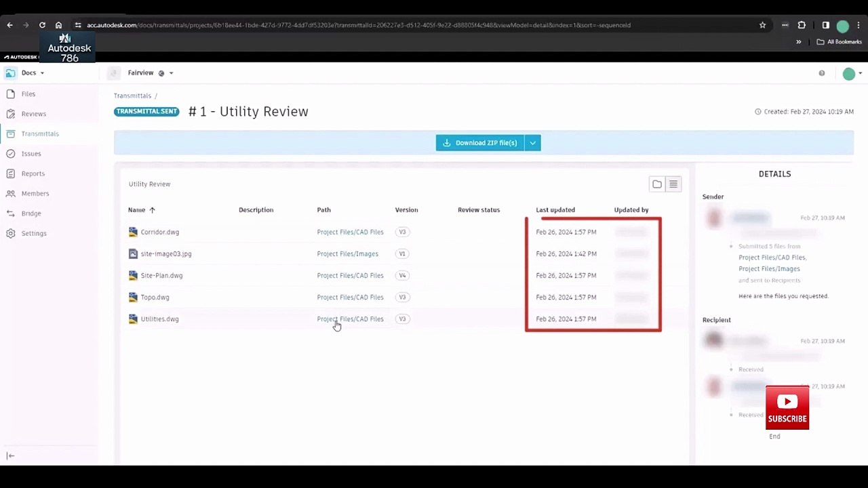Expand the download options arrow
This screenshot has width=868, height=488.
coord(532,143)
